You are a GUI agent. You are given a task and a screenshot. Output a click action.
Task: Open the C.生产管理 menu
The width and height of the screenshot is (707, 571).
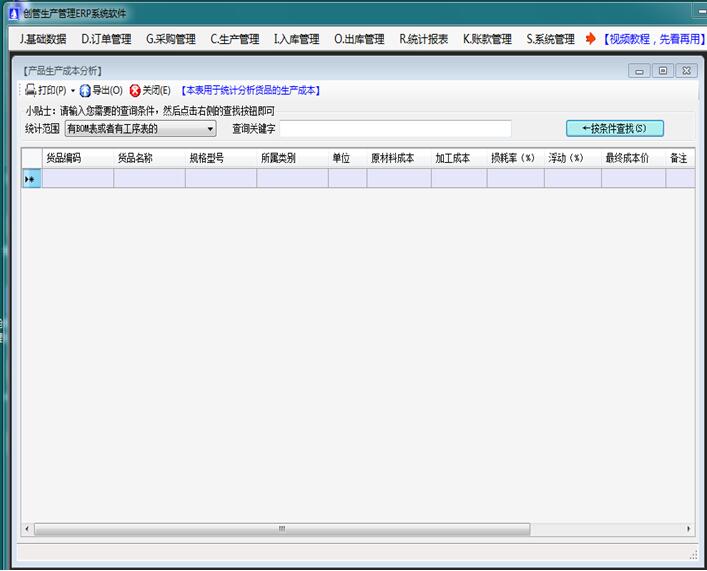pos(234,39)
